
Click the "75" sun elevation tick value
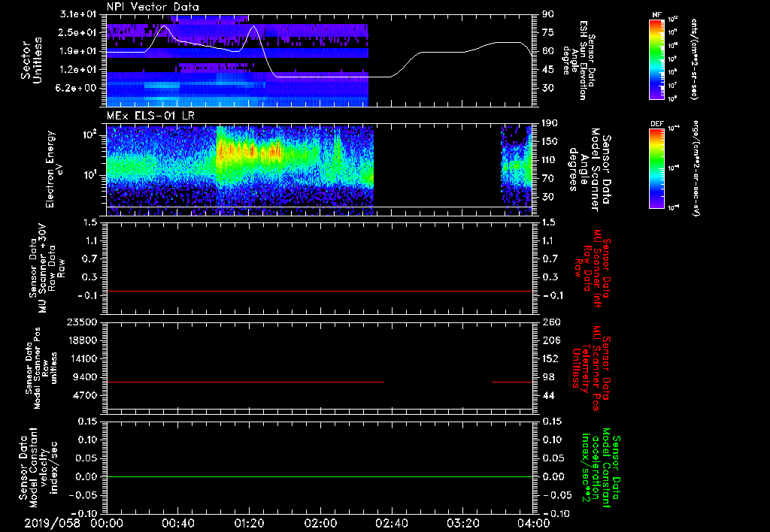click(x=547, y=32)
